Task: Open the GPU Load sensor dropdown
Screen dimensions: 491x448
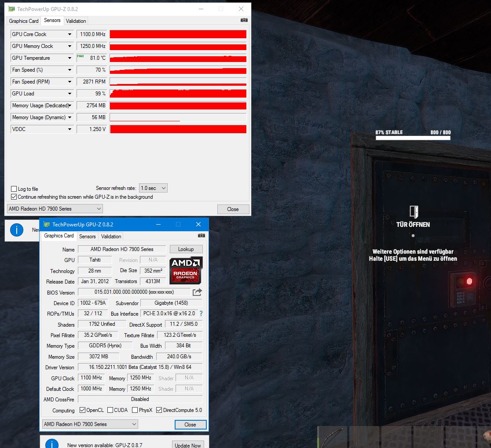Action: pyautogui.click(x=70, y=94)
